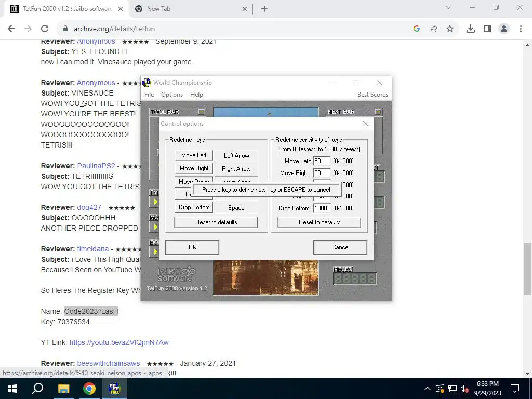Switch to the New Tab browser tab
The image size is (532, 399).
click(190, 9)
